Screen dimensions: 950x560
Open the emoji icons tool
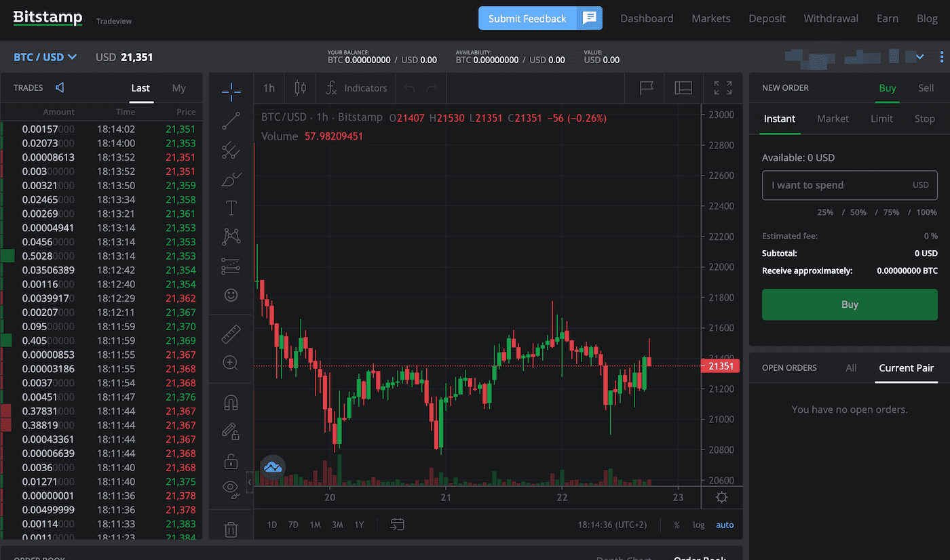(x=231, y=295)
